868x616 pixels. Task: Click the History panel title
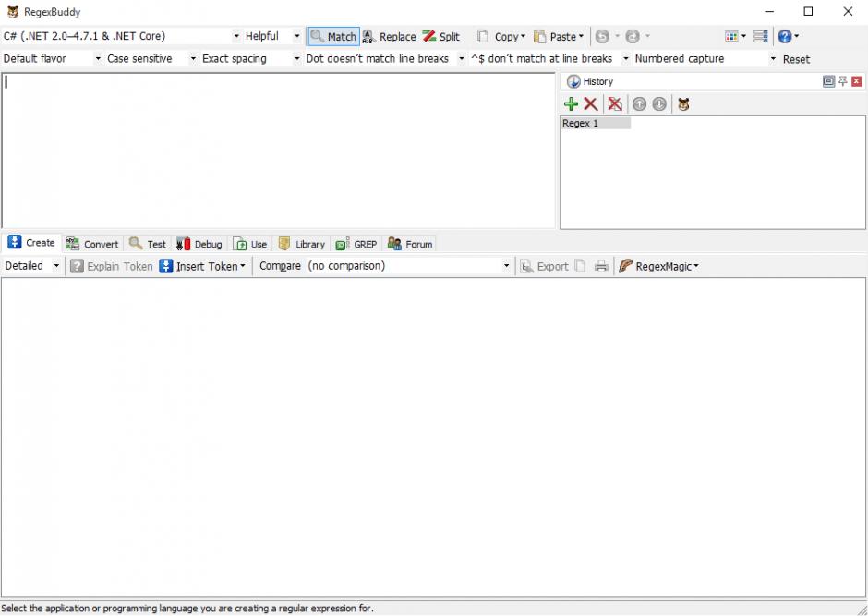point(597,81)
